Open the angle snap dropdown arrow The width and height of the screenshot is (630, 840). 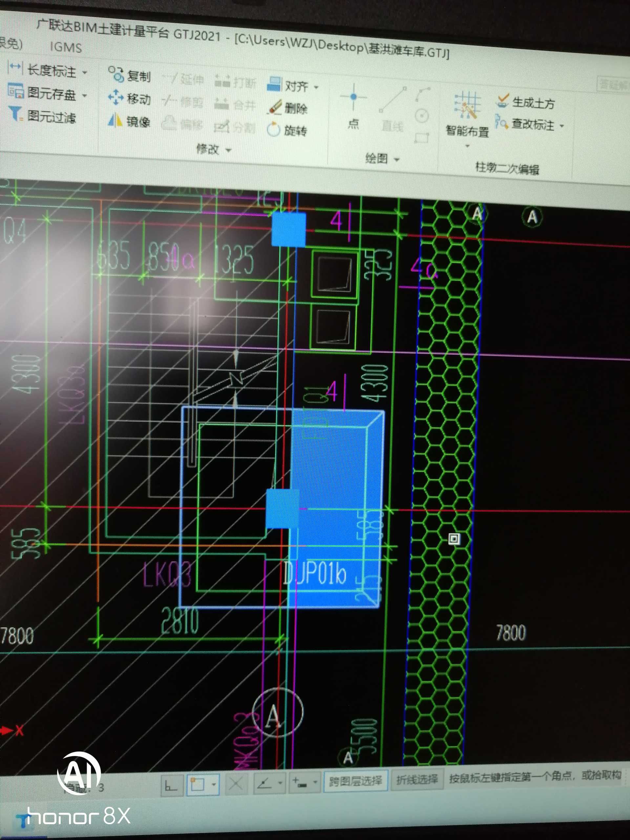[280, 783]
